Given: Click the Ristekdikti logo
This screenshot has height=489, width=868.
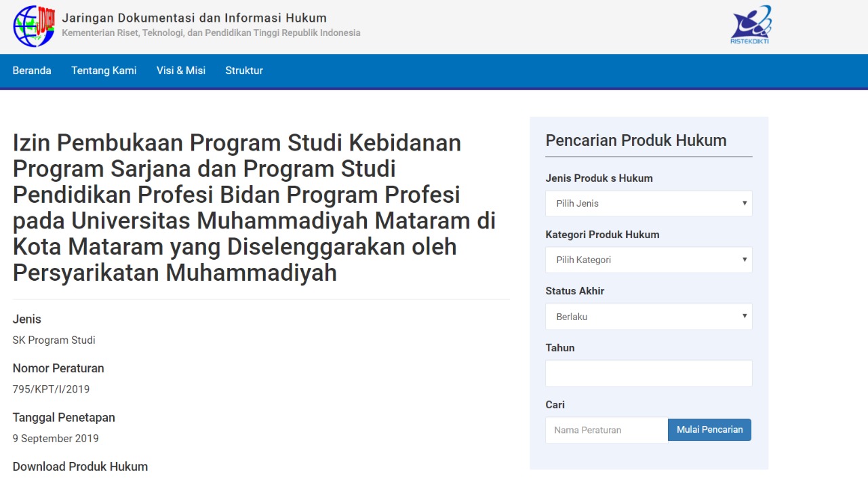Looking at the screenshot, I should (x=750, y=25).
